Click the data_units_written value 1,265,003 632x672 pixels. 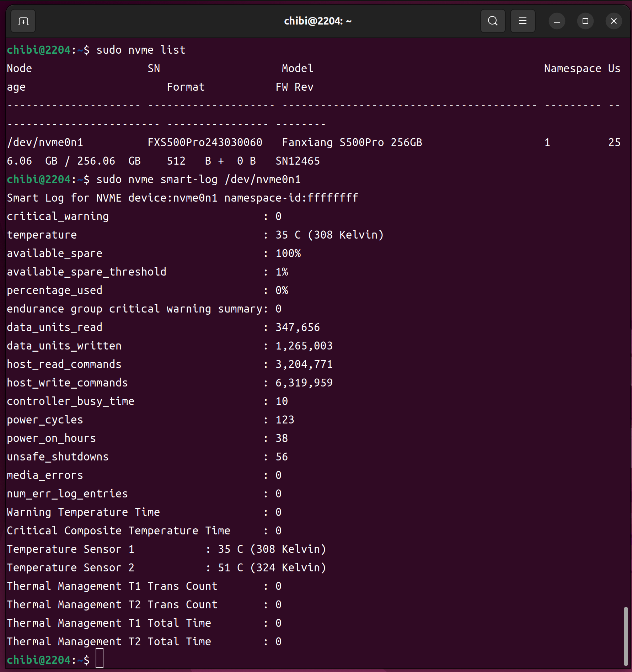tap(304, 346)
